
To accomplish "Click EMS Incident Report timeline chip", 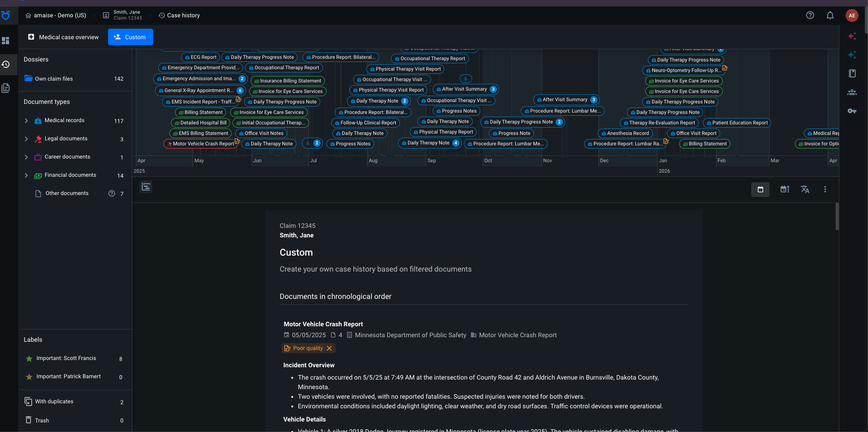I will [200, 102].
